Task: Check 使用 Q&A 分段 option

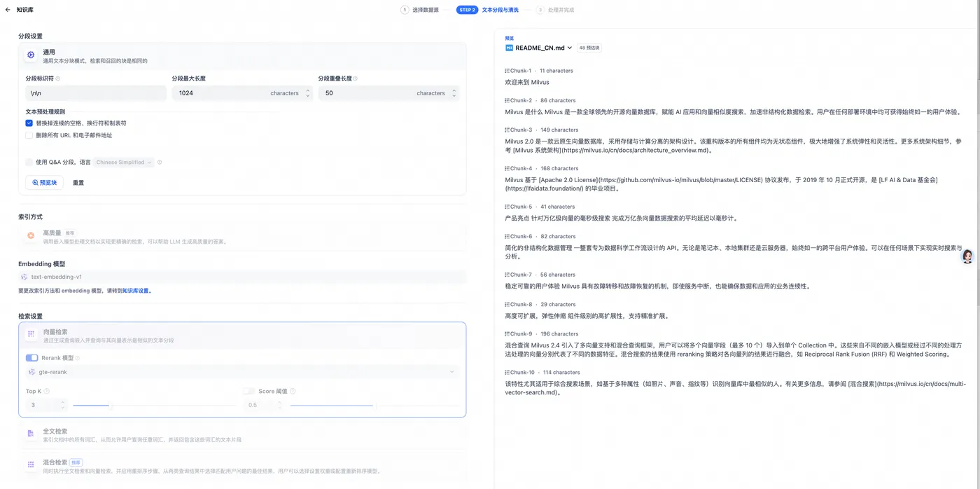Action: [x=29, y=162]
